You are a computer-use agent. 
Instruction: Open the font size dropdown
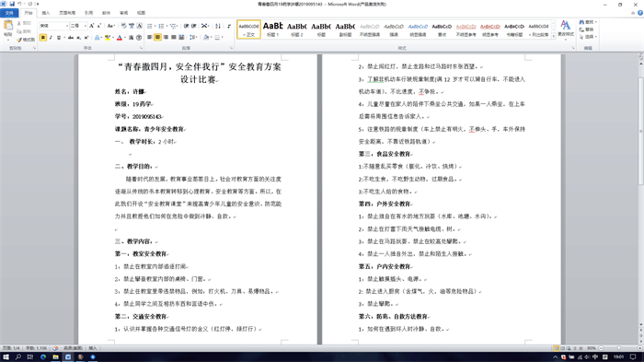pyautogui.click(x=85, y=26)
